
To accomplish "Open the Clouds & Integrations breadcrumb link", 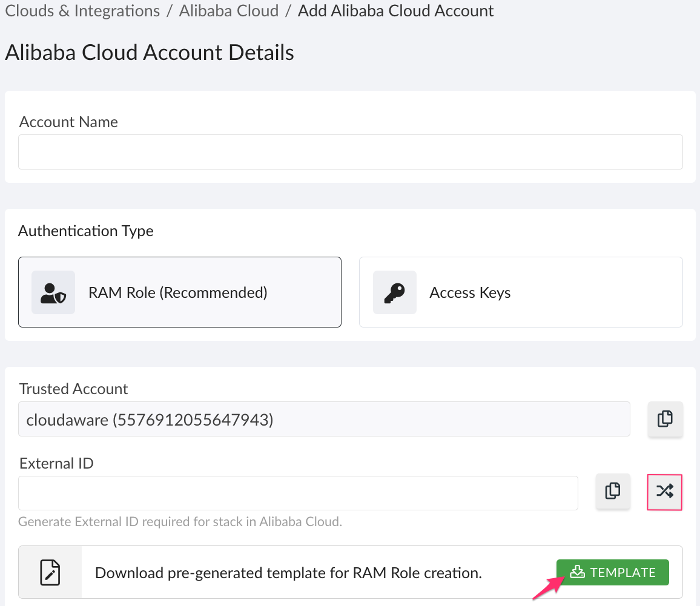I will click(x=82, y=10).
